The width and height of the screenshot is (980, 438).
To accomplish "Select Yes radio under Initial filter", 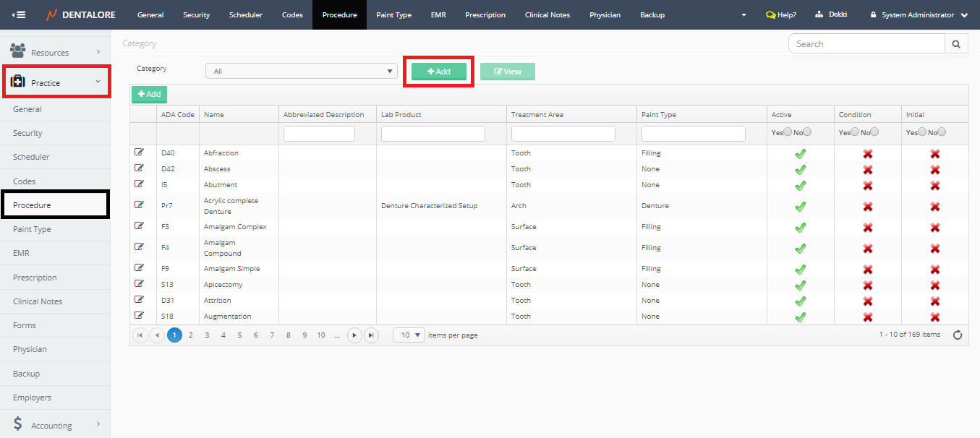I will point(922,132).
